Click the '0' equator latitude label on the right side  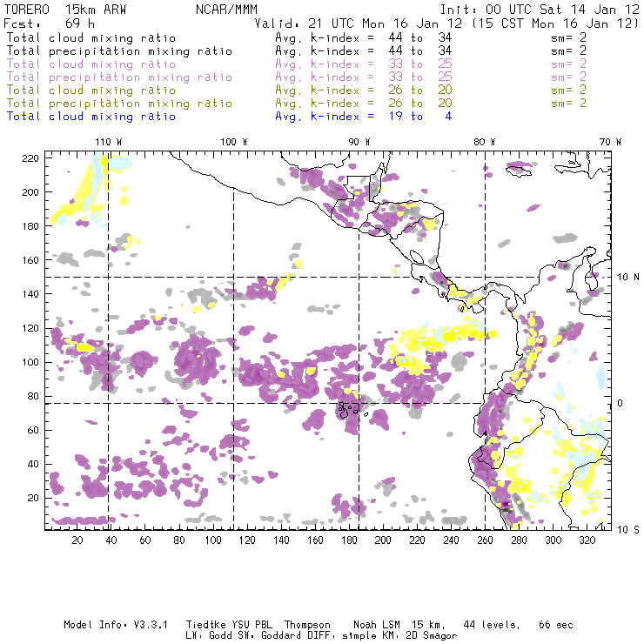[x=621, y=403]
